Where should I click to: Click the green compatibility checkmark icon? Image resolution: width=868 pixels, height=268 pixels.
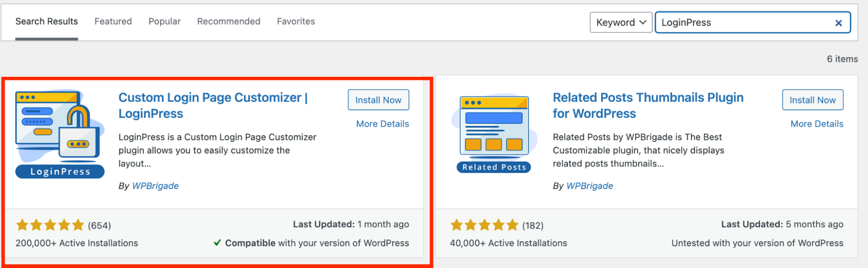(218, 243)
